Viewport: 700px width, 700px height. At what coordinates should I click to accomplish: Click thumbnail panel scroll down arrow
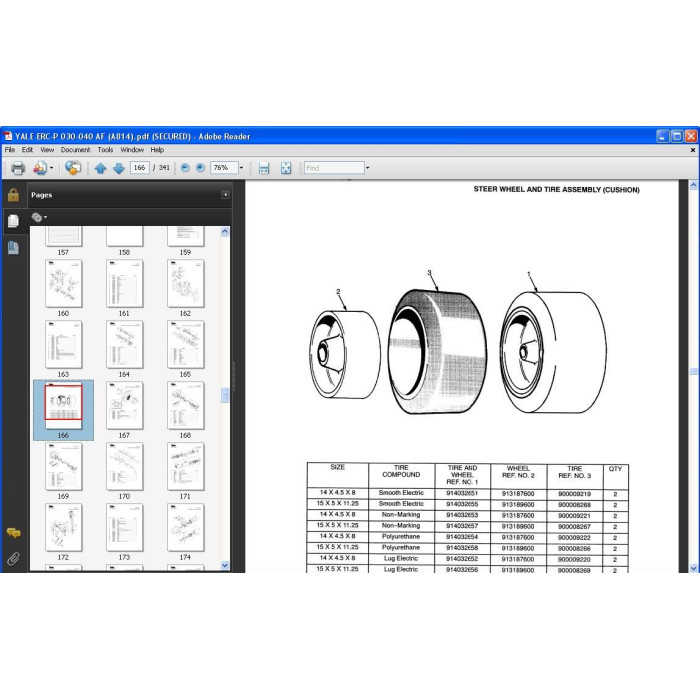point(225,565)
